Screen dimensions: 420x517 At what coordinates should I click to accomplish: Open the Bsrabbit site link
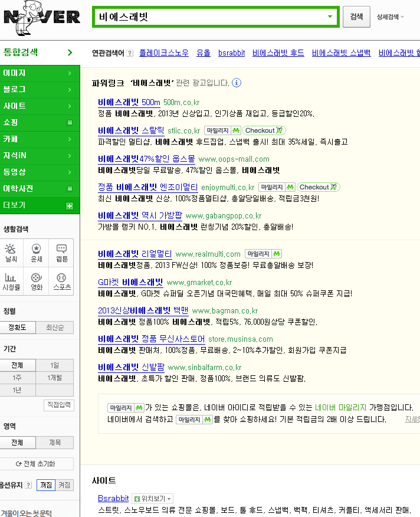(113, 498)
